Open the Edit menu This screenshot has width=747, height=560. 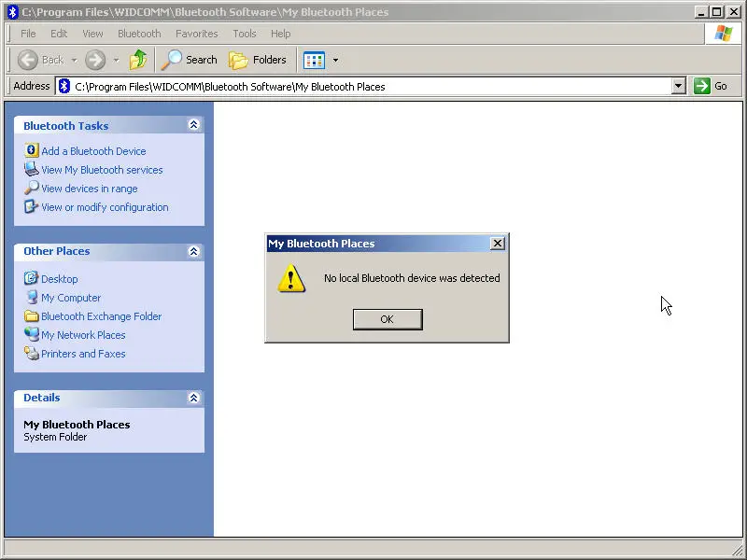click(x=59, y=34)
